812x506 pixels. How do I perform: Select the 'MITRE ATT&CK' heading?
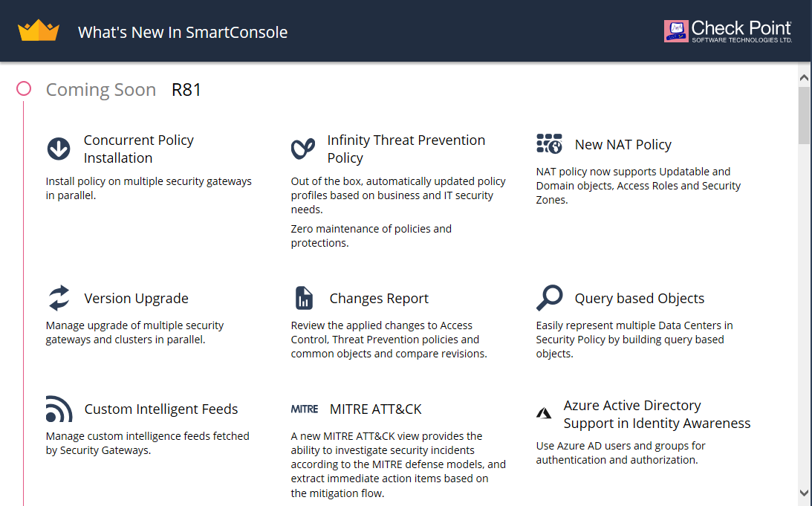[x=375, y=409]
